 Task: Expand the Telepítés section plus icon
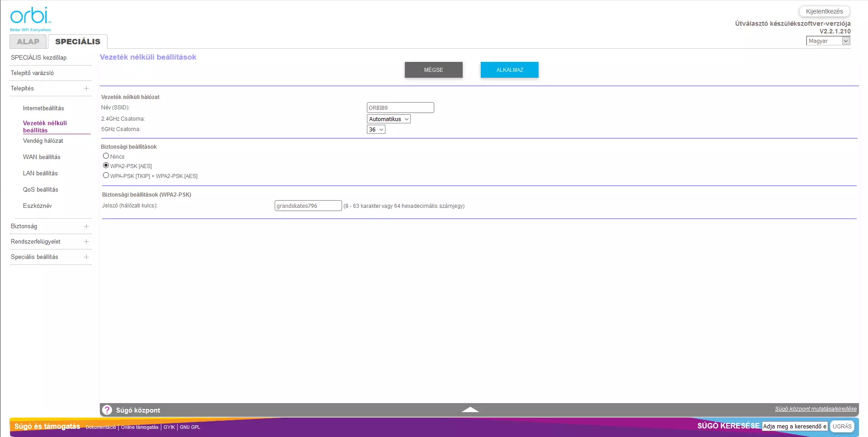click(x=86, y=89)
